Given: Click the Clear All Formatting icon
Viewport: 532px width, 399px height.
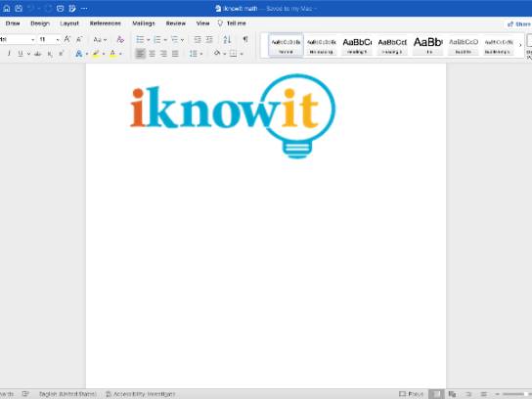Looking at the screenshot, I should pyautogui.click(x=120, y=39).
